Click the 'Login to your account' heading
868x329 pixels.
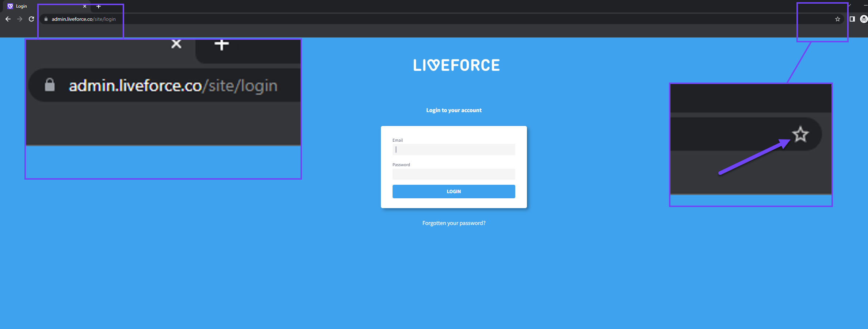(x=454, y=110)
